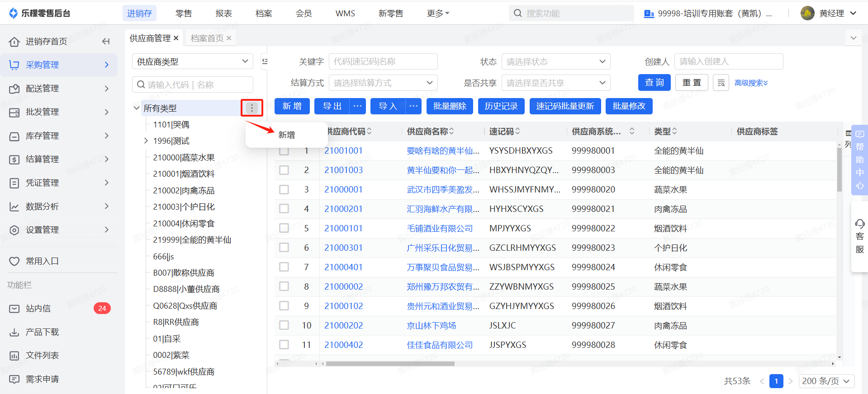Close the 档案首页 tab

(229, 38)
